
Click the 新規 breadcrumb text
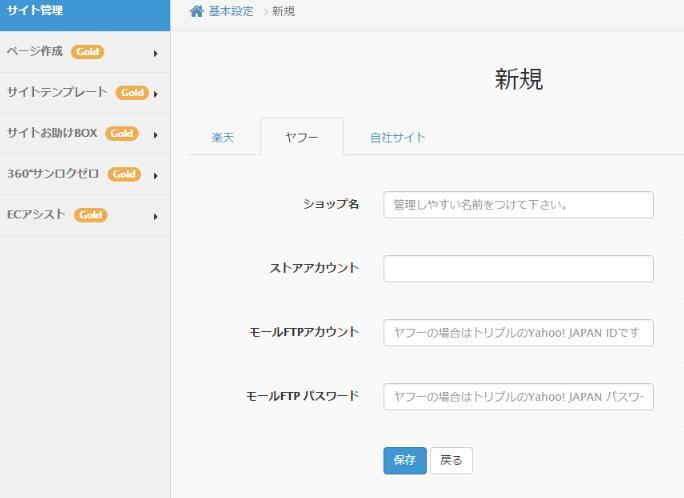coord(284,11)
